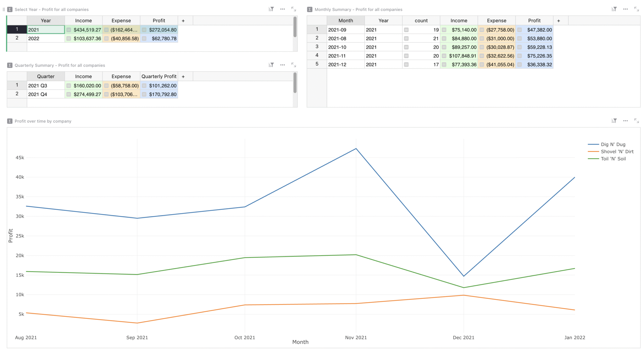Toggle Shovel 'N' Dirt legend series

[x=617, y=152]
